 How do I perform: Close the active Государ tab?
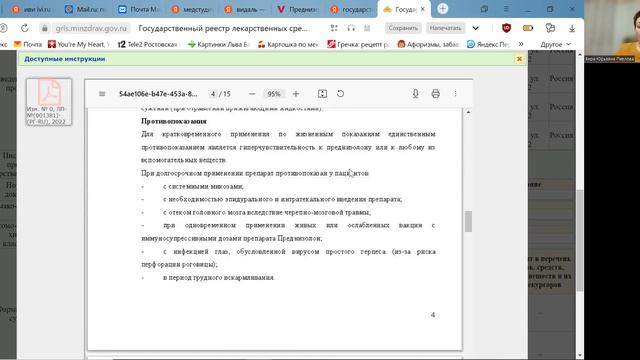[x=422, y=9]
